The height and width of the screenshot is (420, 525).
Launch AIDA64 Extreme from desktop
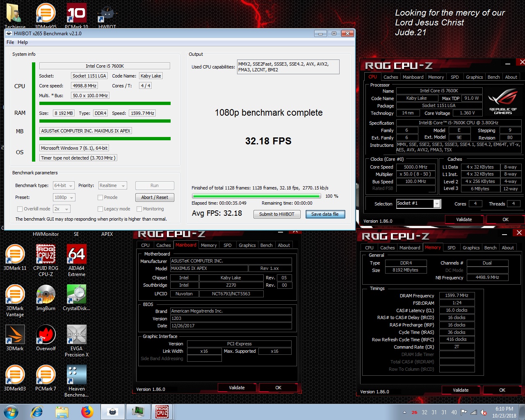tap(77, 260)
